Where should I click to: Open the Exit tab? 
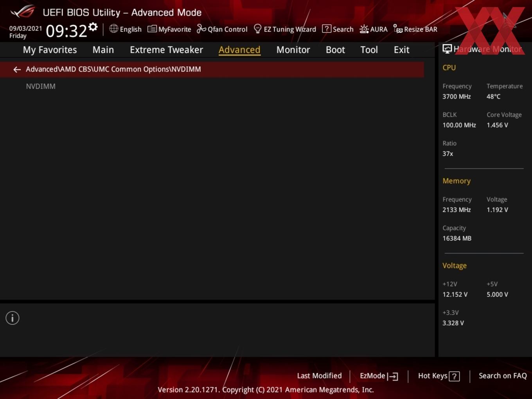coord(401,50)
